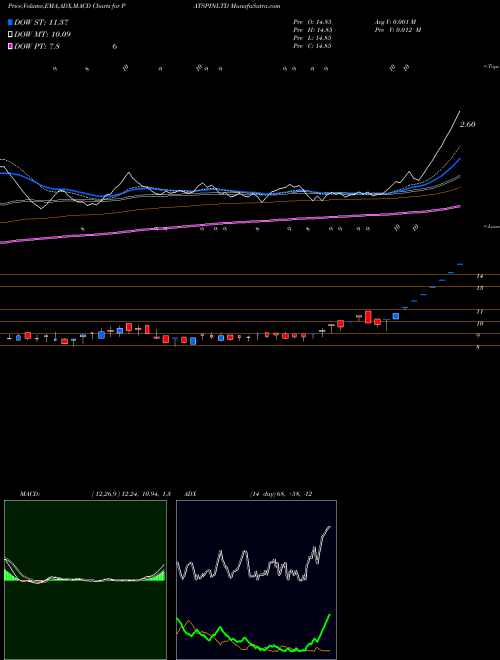Click the number '6' beside DOW PT
This screenshot has width=500, height=660.
tap(114, 46)
